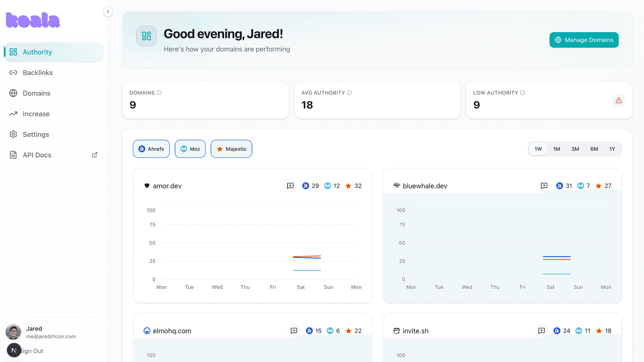Click the Low Authority warning triangle icon

[x=619, y=100]
